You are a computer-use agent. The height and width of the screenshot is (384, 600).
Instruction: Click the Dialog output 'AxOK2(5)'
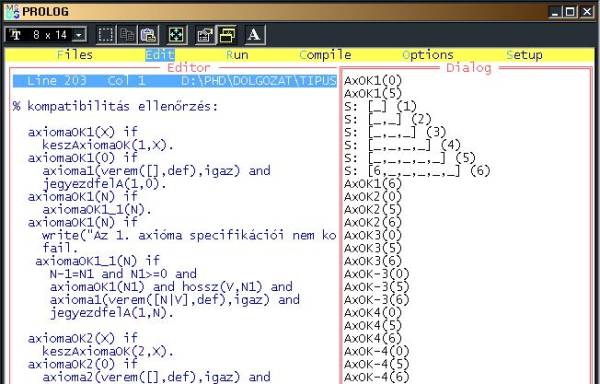coord(373,210)
